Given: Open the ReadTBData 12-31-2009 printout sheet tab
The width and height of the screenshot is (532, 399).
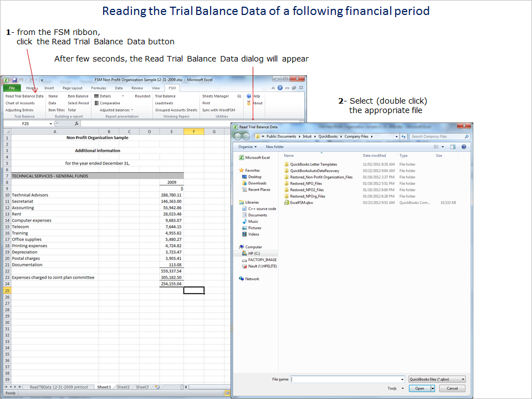Looking at the screenshot, I should pyautogui.click(x=59, y=387).
